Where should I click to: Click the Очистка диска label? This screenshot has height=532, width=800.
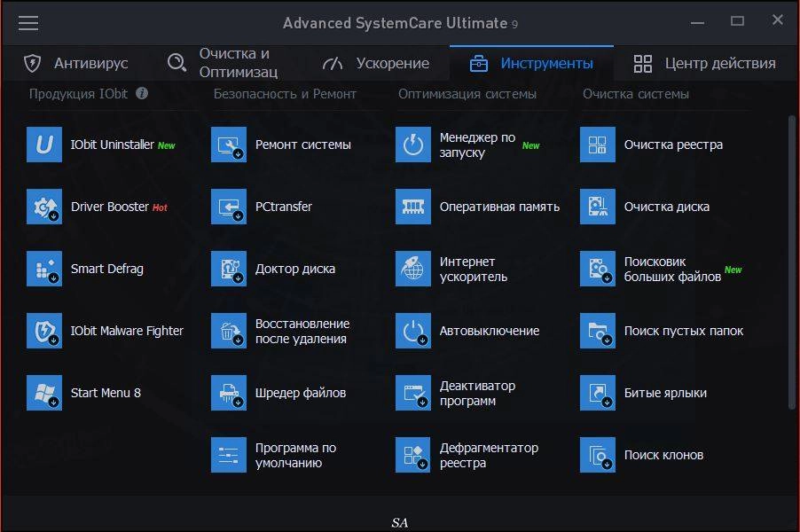pyautogui.click(x=666, y=207)
